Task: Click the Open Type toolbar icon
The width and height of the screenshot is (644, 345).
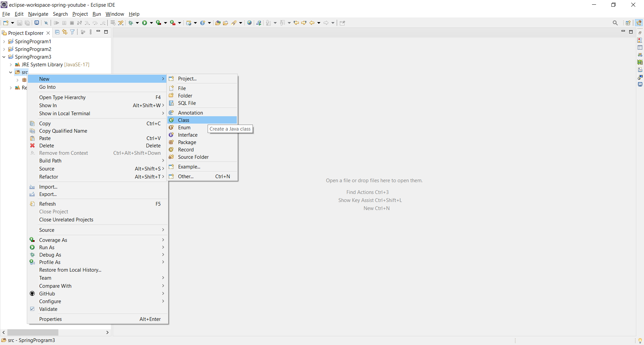Action: click(x=218, y=23)
